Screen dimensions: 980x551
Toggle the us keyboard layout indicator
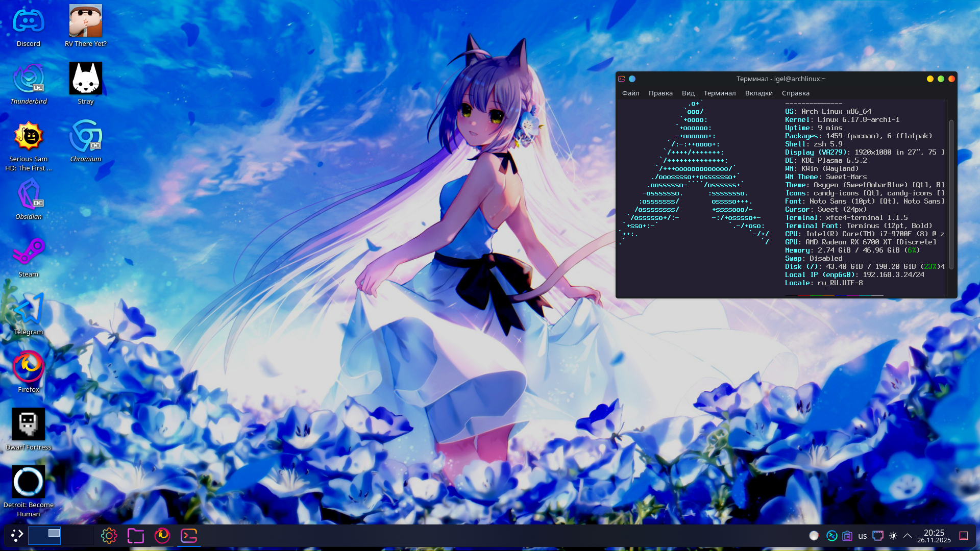click(x=863, y=536)
